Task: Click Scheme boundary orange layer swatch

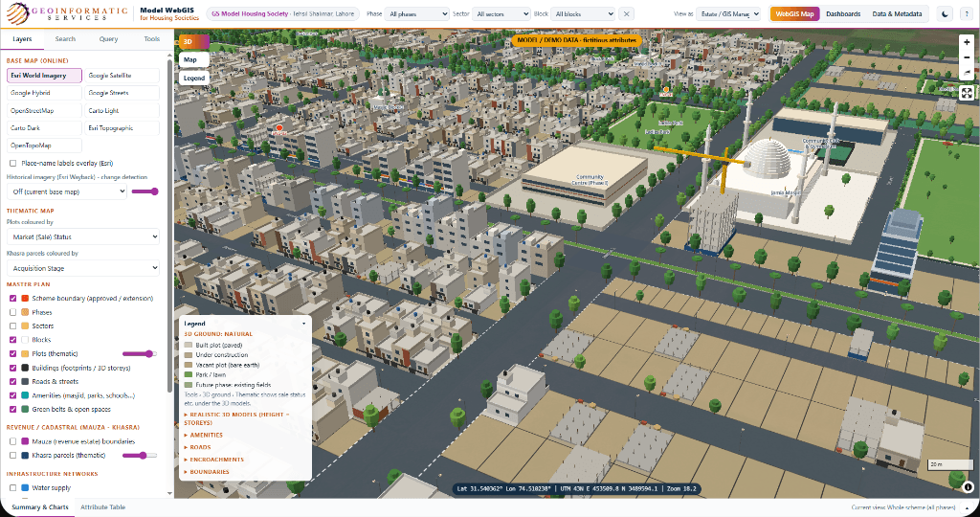Action: [25, 298]
